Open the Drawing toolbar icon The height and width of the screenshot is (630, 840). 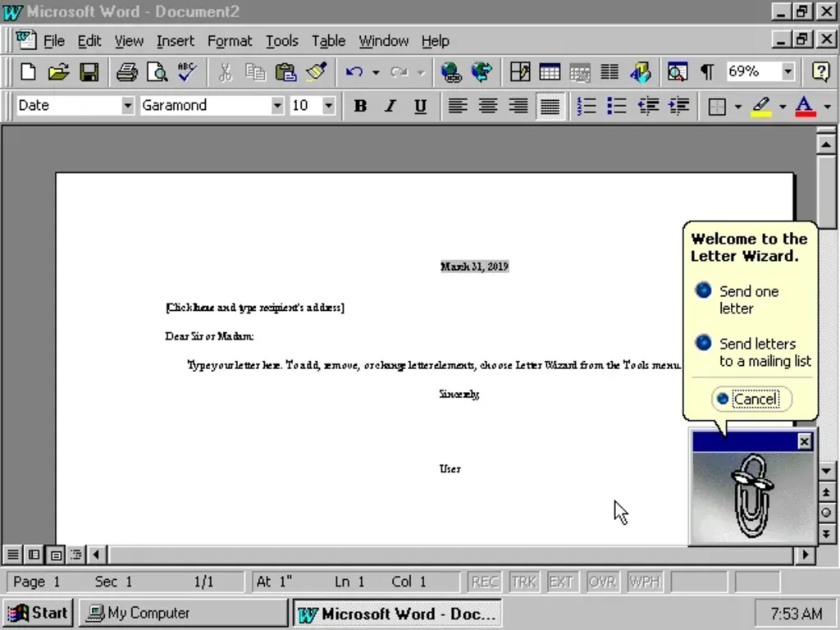641,72
